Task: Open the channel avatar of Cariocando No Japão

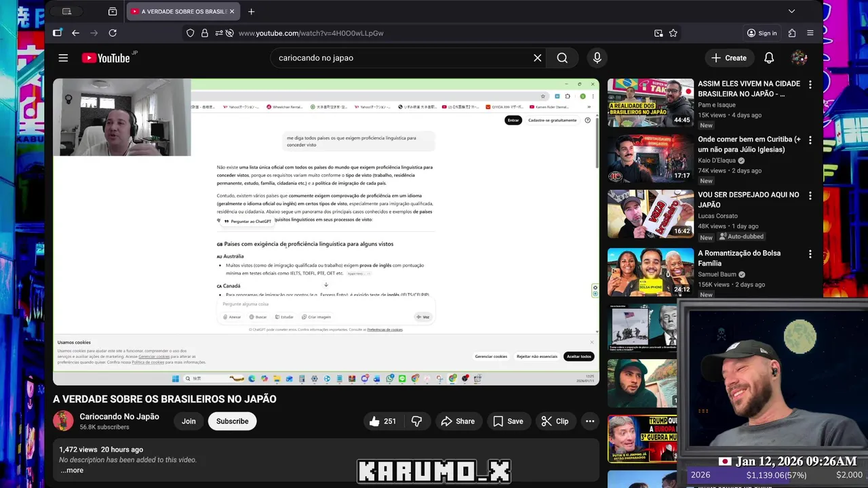Action: coord(63,421)
